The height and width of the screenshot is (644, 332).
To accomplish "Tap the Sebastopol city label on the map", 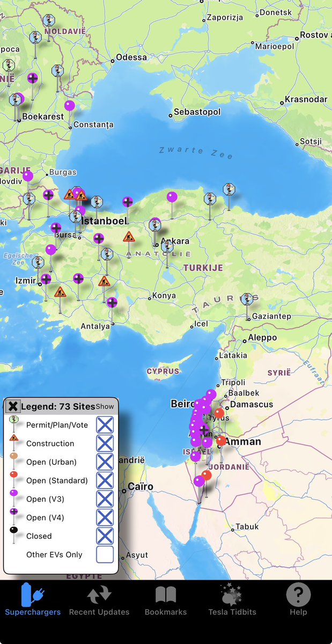I will coord(197,112).
